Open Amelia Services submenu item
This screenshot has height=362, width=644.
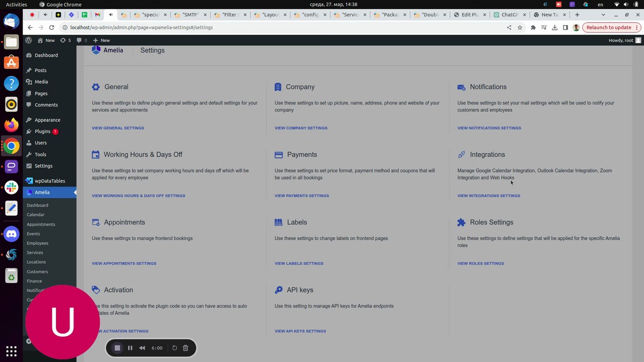click(x=35, y=252)
